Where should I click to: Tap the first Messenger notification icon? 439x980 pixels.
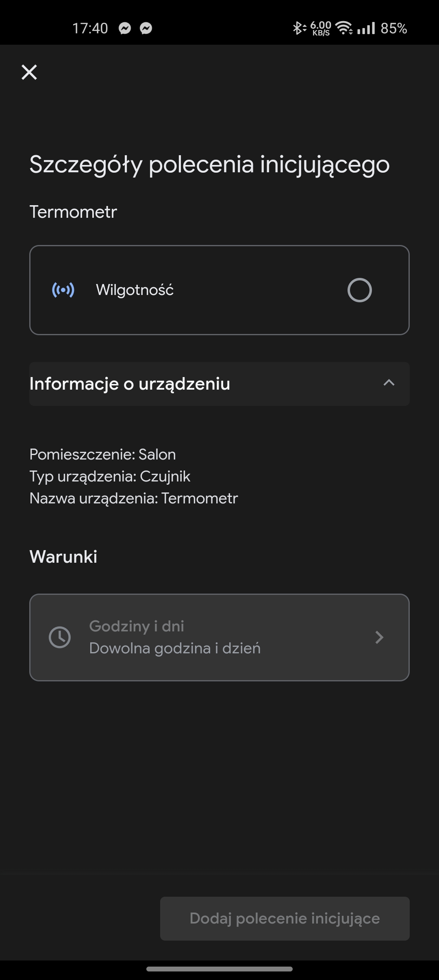click(125, 28)
